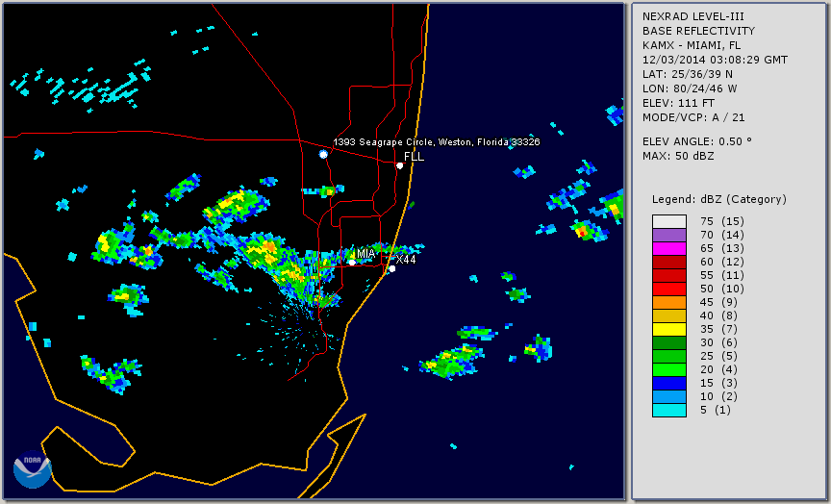Click the 'FLL' map label
This screenshot has height=504, width=831.
(x=414, y=157)
